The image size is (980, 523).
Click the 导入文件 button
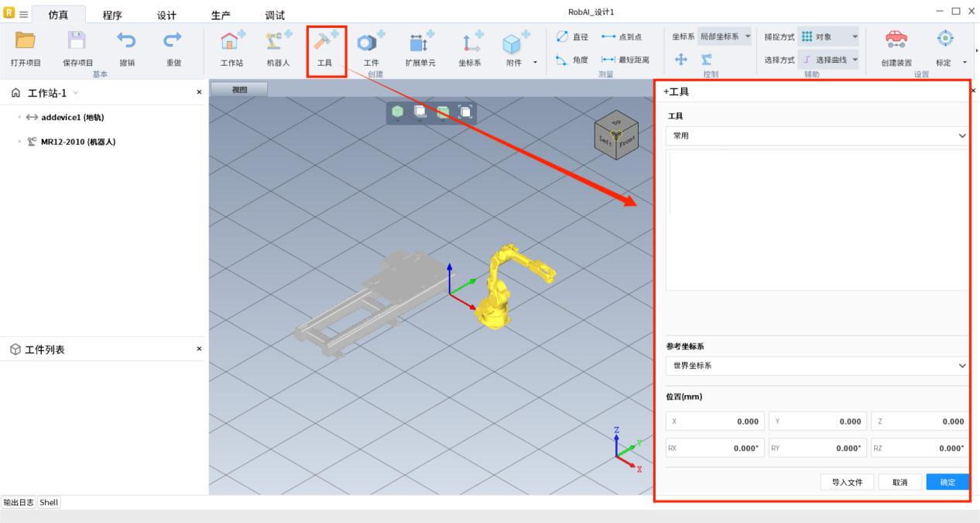(x=847, y=482)
